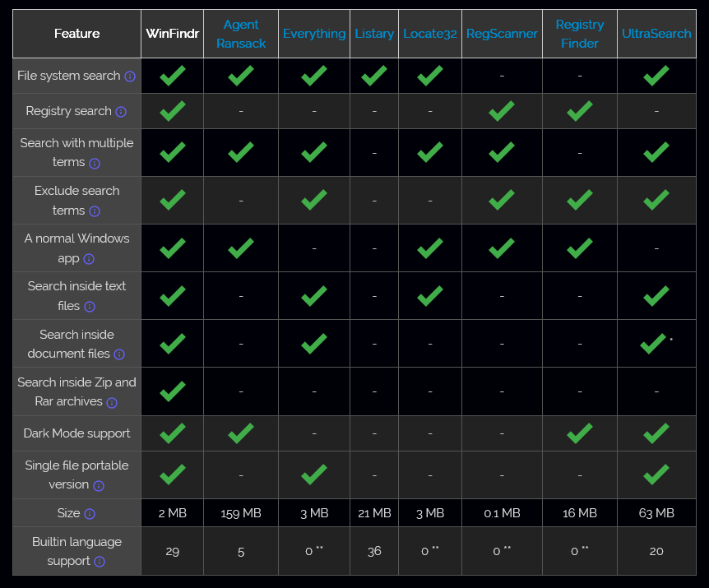
Task: Select the Single file portable version label
Action: 76,475
